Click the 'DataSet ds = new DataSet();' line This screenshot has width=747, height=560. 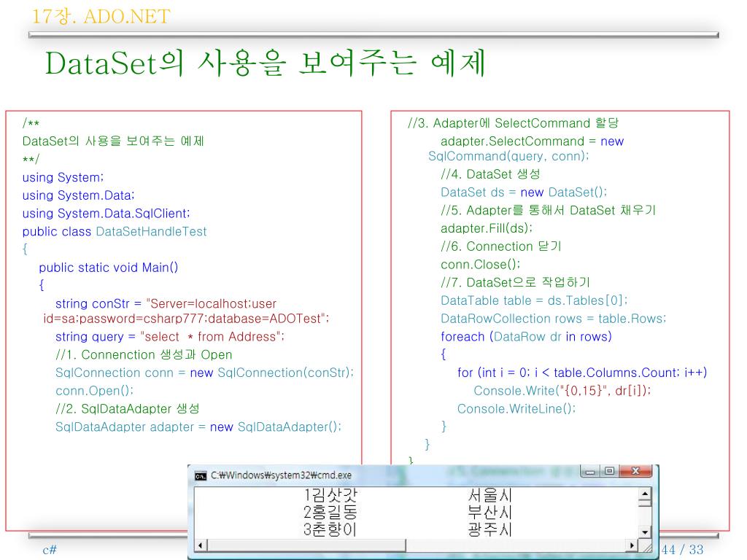point(524,192)
